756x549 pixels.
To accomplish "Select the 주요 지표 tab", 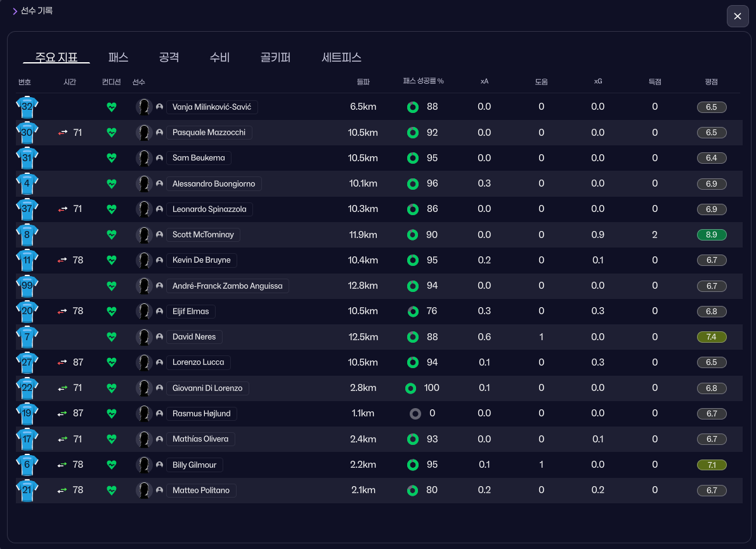I will (56, 57).
